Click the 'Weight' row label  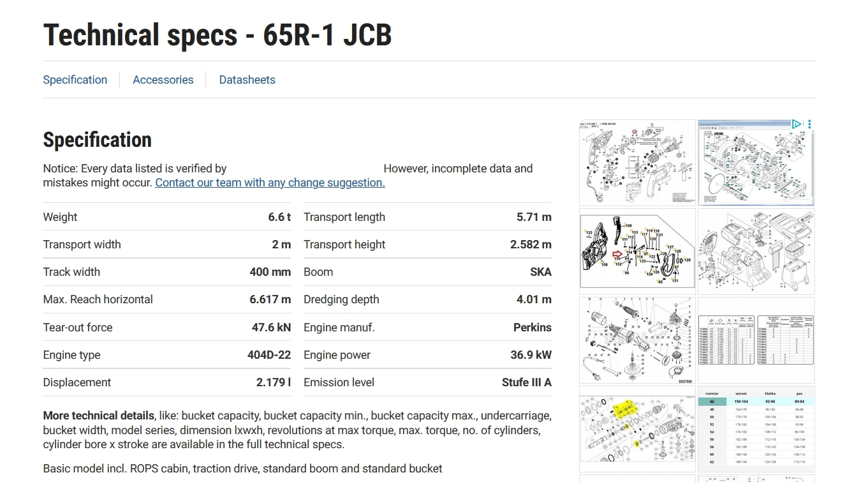point(60,217)
